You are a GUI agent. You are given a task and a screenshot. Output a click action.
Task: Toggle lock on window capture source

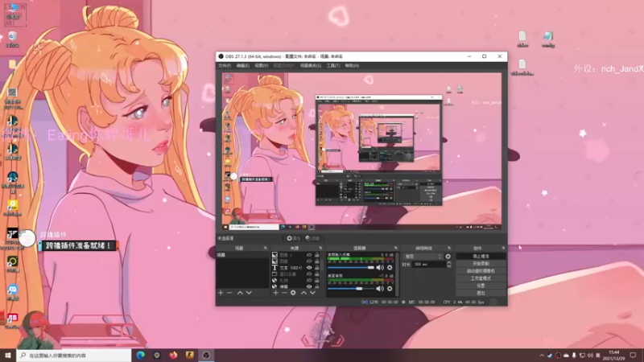316,274
